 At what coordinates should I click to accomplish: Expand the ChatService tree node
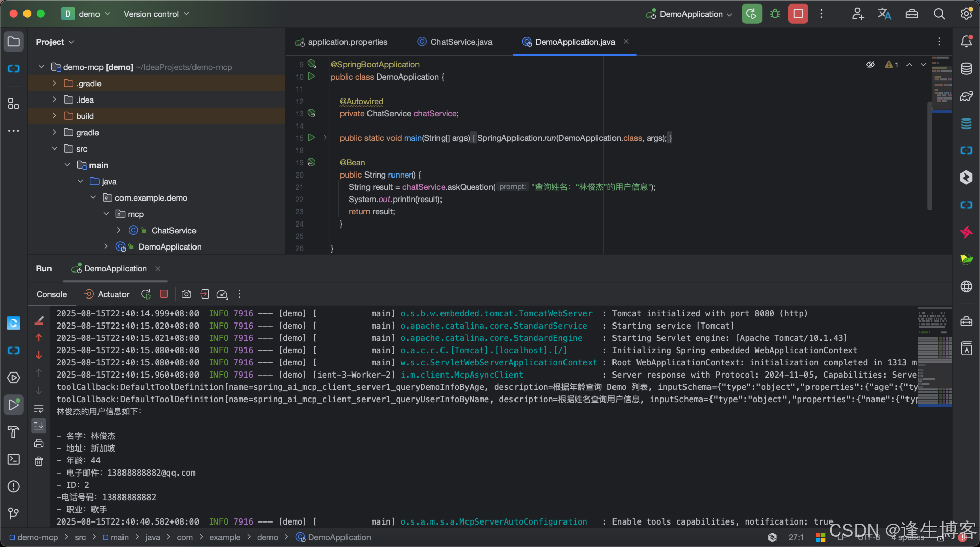click(119, 230)
